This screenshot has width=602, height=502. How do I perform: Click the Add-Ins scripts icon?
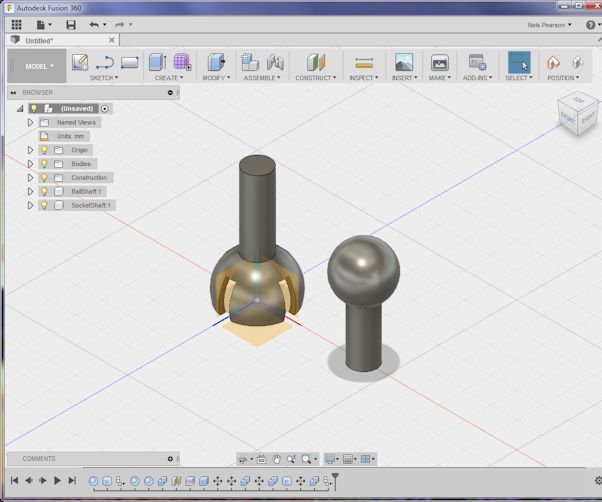(478, 62)
